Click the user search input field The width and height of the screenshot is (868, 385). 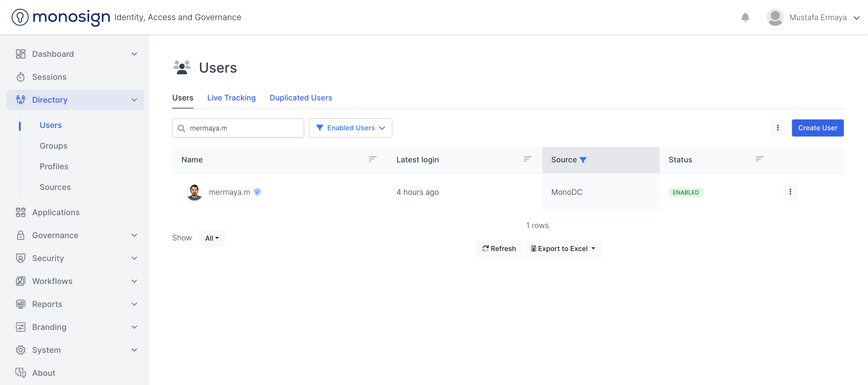tap(243, 128)
